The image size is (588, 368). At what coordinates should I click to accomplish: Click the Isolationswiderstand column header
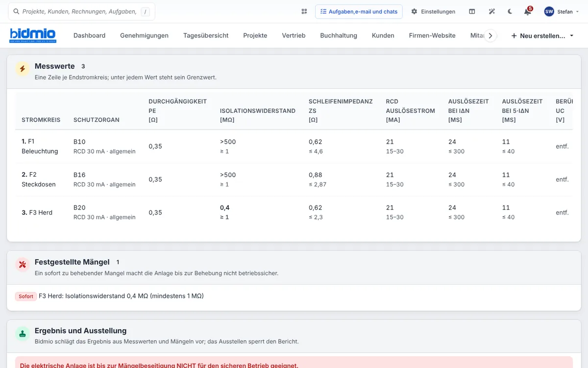[x=258, y=115]
